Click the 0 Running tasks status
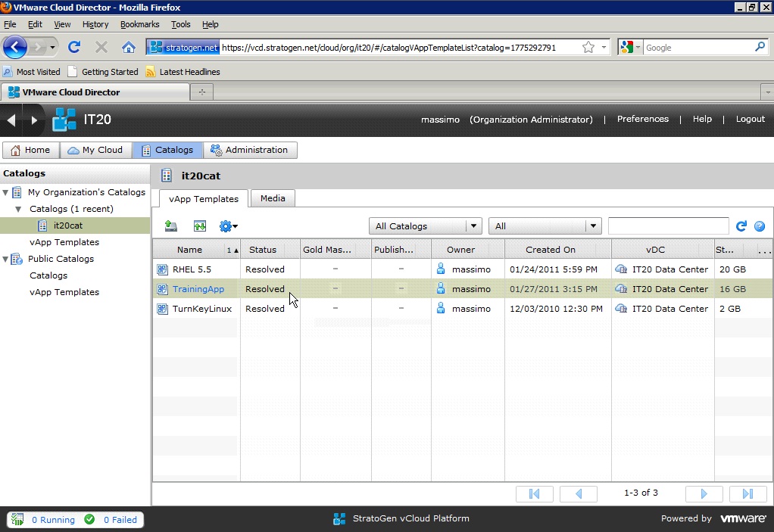Image resolution: width=774 pixels, height=532 pixels. click(53, 520)
